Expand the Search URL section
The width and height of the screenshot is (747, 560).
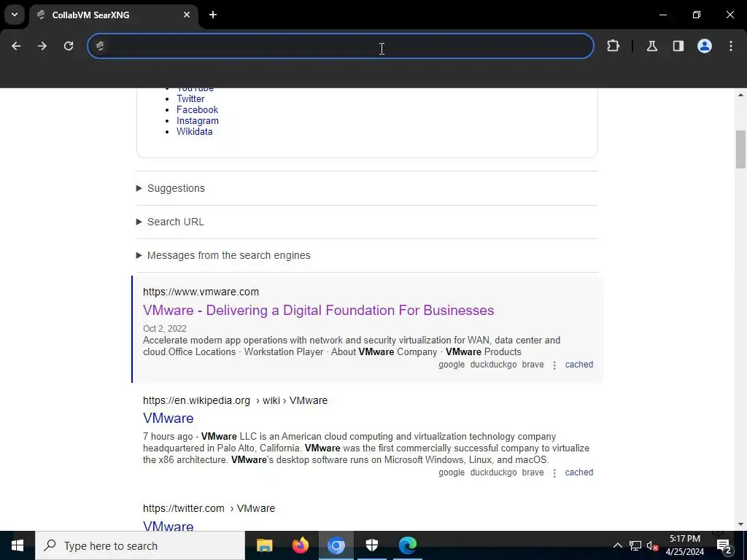[x=170, y=222]
